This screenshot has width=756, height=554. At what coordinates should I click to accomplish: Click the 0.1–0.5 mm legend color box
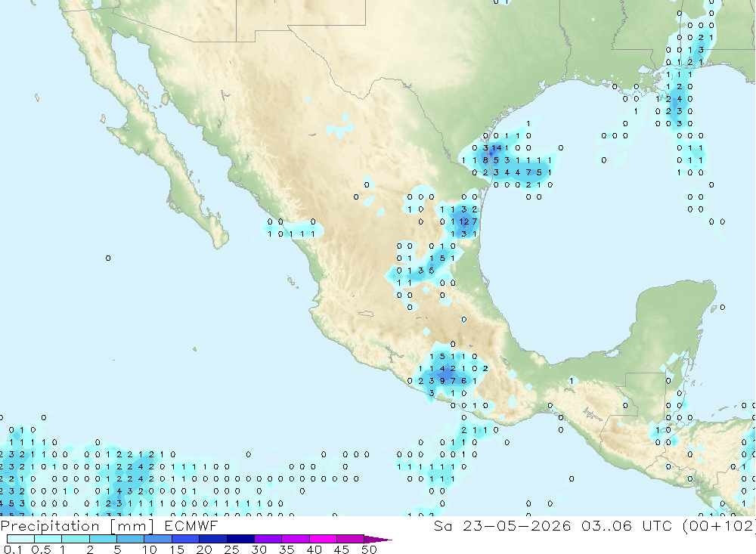[20, 539]
